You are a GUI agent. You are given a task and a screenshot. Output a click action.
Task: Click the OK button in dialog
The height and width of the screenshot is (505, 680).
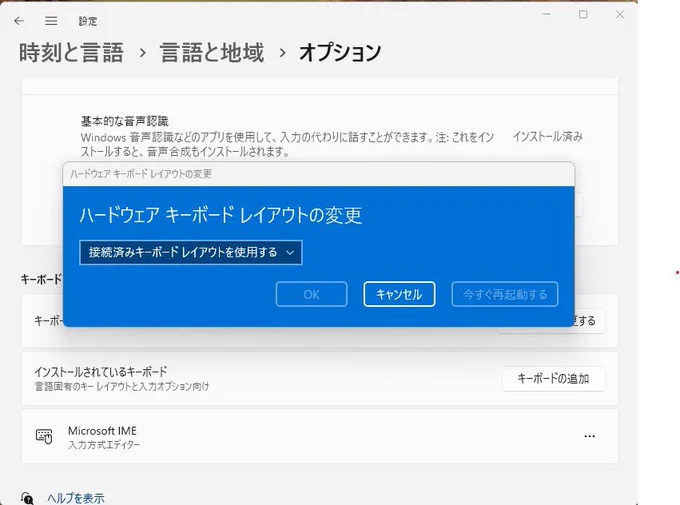point(311,295)
